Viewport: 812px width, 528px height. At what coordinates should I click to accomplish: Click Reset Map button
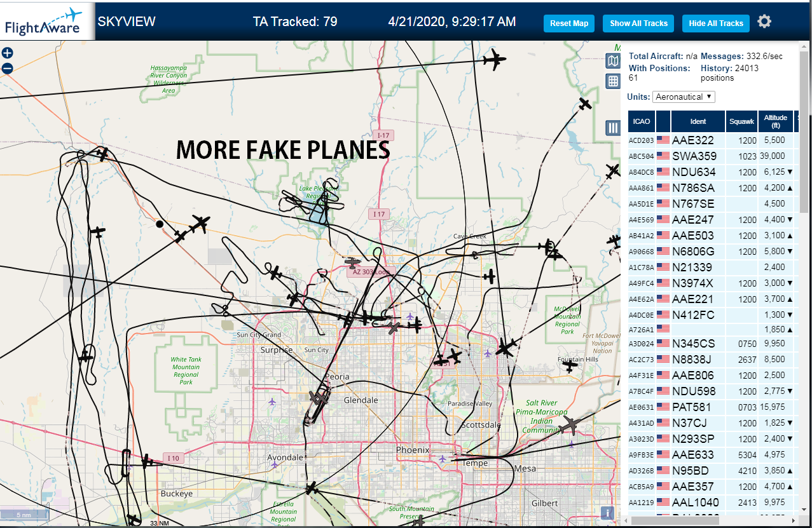pyautogui.click(x=569, y=24)
